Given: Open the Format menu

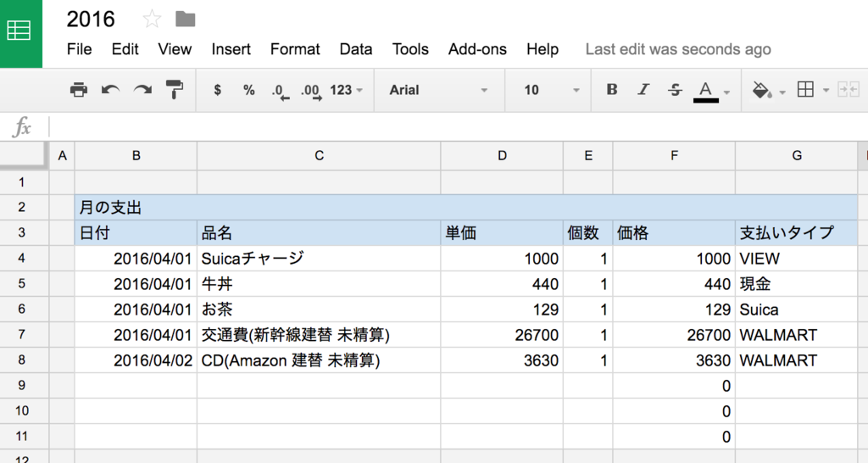Looking at the screenshot, I should coord(295,49).
